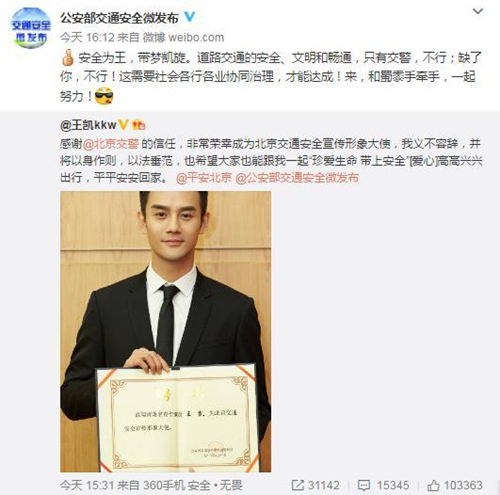Open the traffic safety account avatar
Screen dimensions: 500x495
pos(30,28)
